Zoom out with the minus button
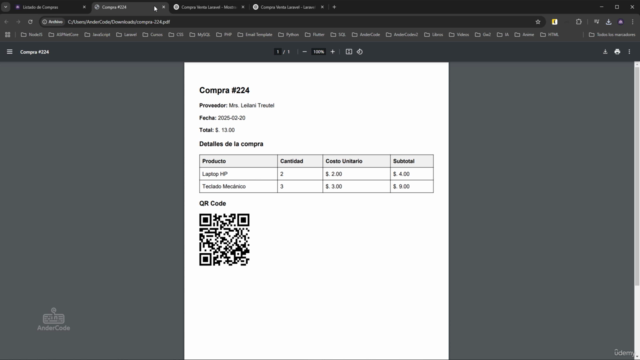This screenshot has height=360, width=640. tap(304, 52)
